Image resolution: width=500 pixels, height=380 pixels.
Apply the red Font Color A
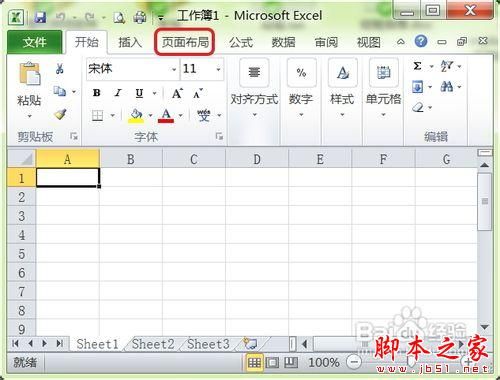(x=166, y=115)
